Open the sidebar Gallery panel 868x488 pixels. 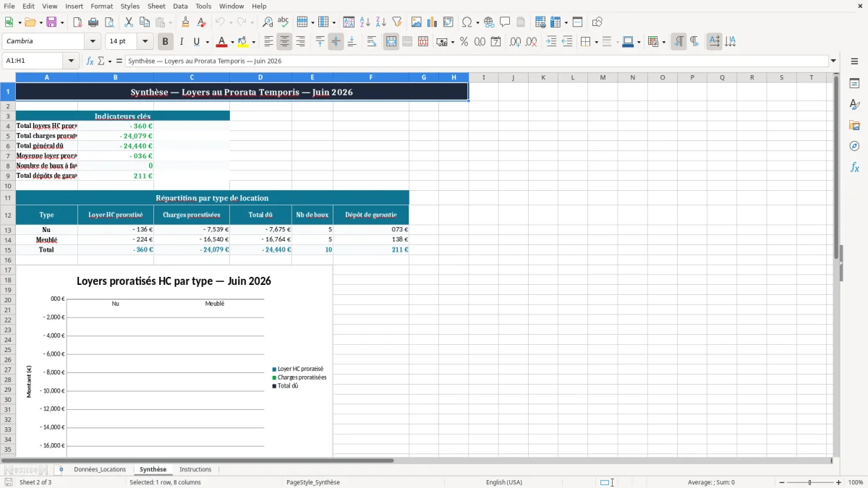point(854,125)
